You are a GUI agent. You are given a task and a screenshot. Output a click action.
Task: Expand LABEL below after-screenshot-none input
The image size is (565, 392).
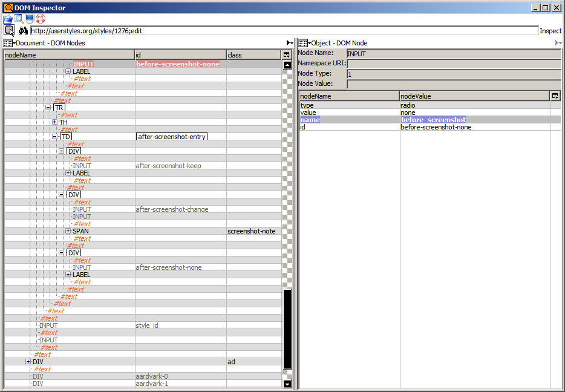[68, 275]
